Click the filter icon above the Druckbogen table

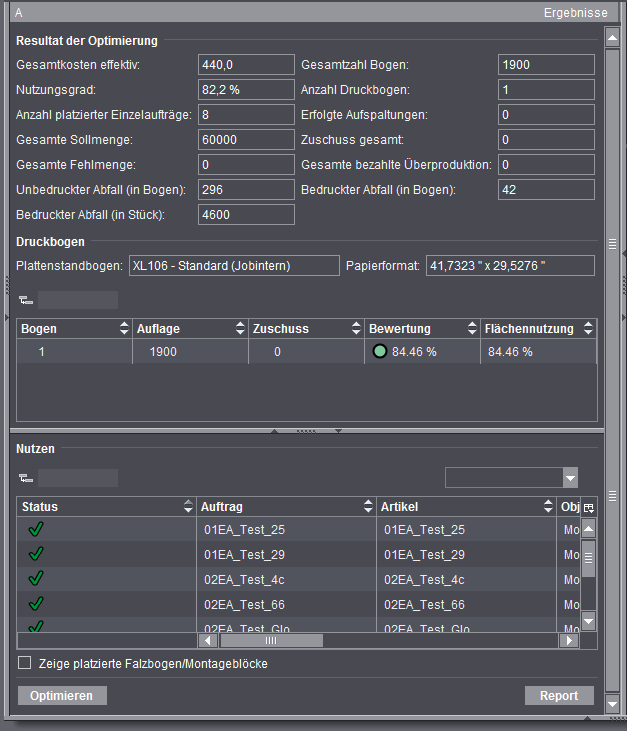coord(26,300)
